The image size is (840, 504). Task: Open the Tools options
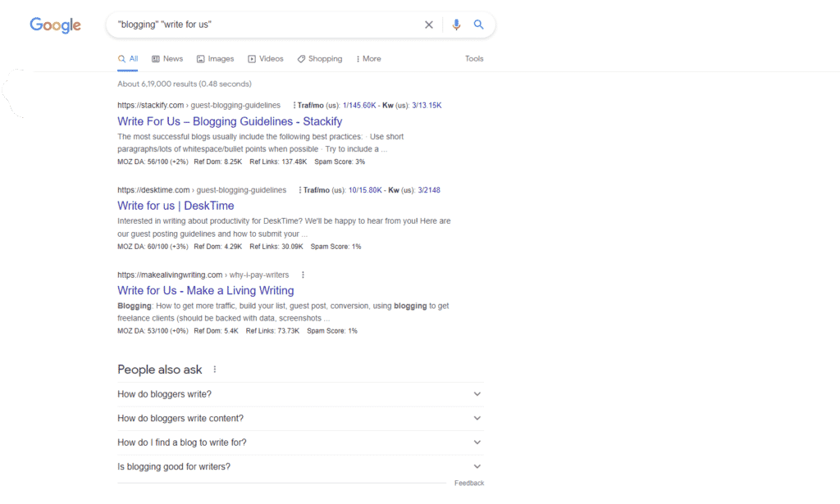(474, 59)
